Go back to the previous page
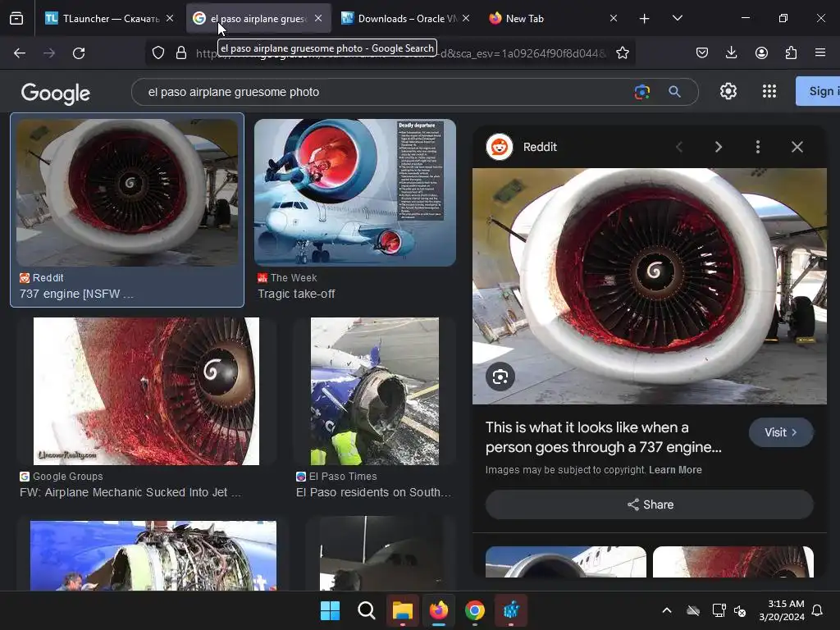The height and width of the screenshot is (630, 840). [x=20, y=53]
